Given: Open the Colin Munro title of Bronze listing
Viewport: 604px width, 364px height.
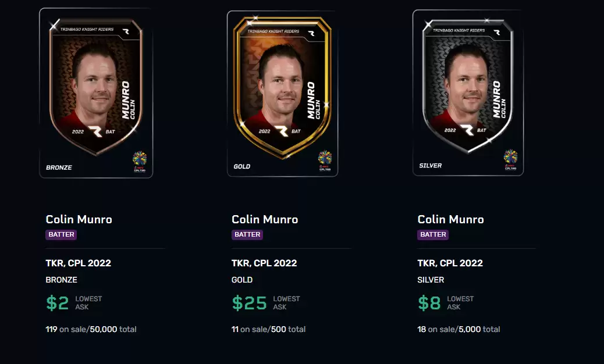Looking at the screenshot, I should coord(79,219).
